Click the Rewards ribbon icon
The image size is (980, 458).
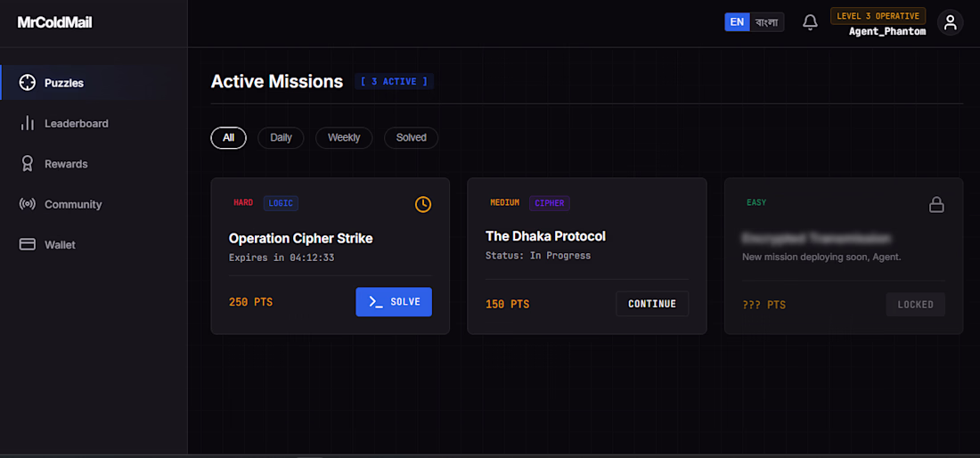coord(27,164)
